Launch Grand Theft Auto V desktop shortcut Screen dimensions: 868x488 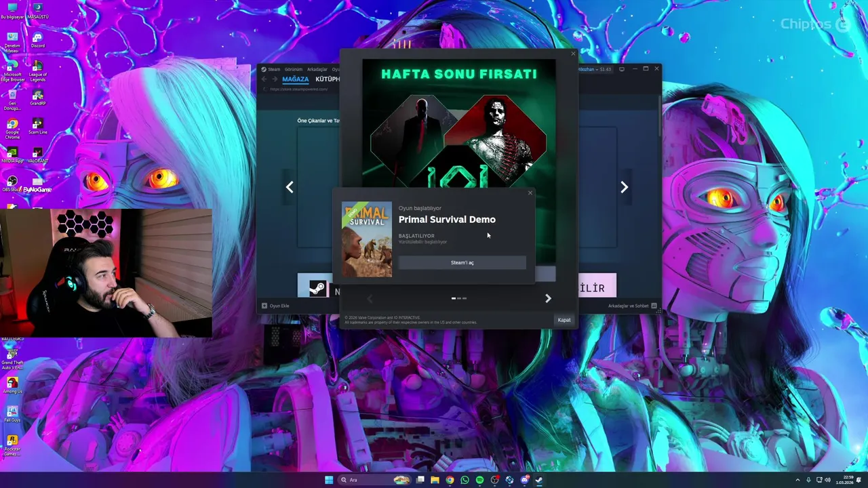[12, 359]
